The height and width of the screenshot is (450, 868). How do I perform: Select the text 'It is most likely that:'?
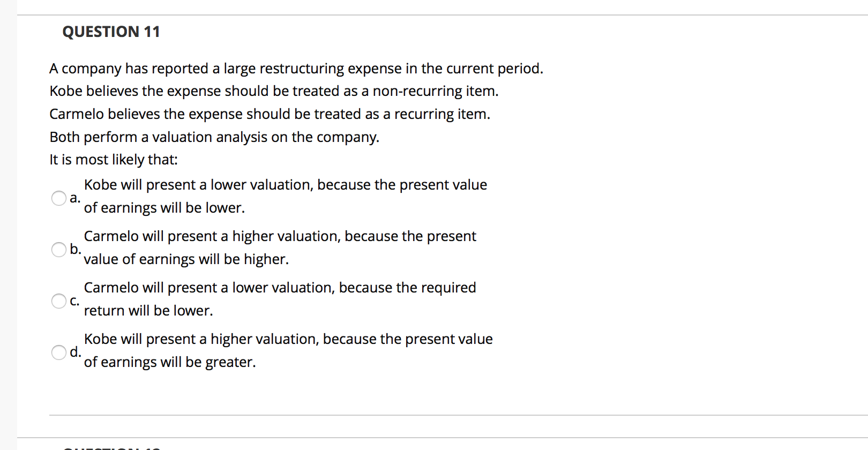[x=113, y=159]
